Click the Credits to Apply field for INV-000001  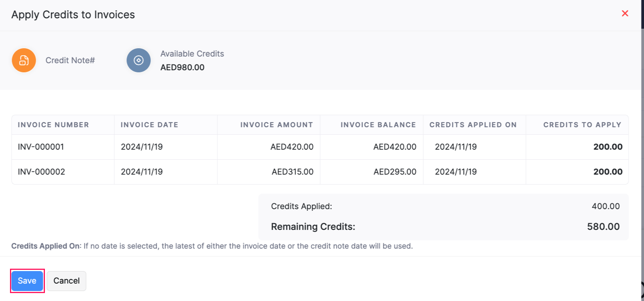pyautogui.click(x=610, y=147)
